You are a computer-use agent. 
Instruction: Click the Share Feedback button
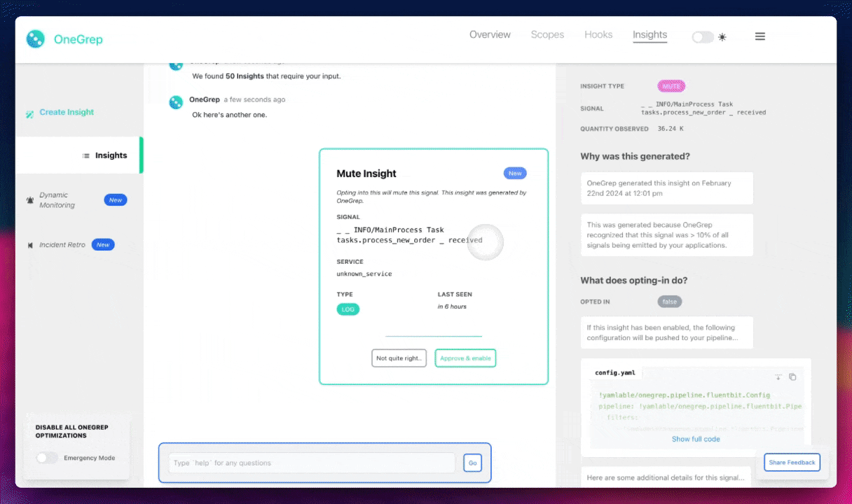[792, 462]
